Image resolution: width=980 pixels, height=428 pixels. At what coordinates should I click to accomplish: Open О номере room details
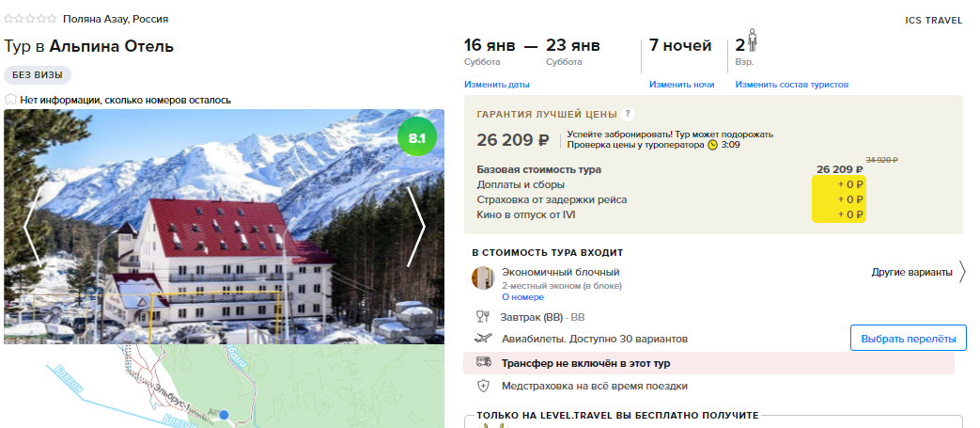(522, 297)
